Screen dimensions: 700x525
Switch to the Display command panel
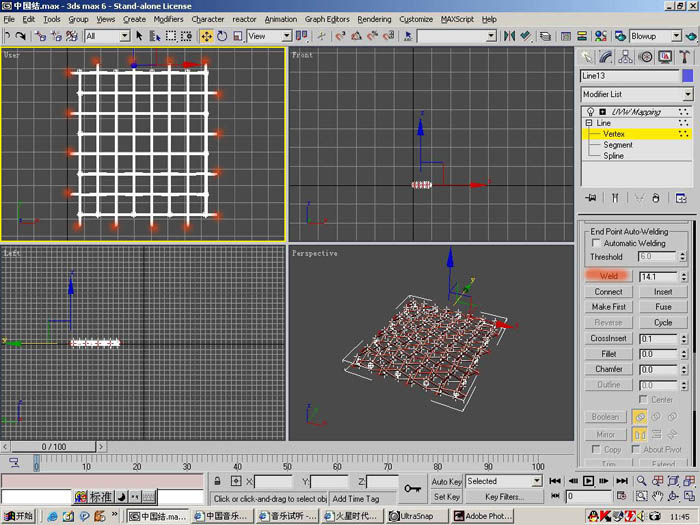(x=665, y=57)
